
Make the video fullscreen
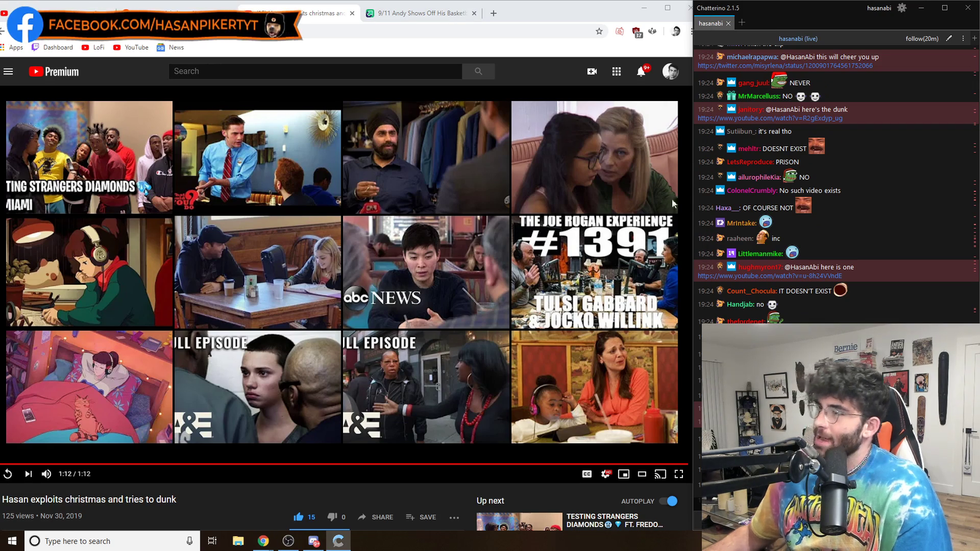pyautogui.click(x=679, y=474)
